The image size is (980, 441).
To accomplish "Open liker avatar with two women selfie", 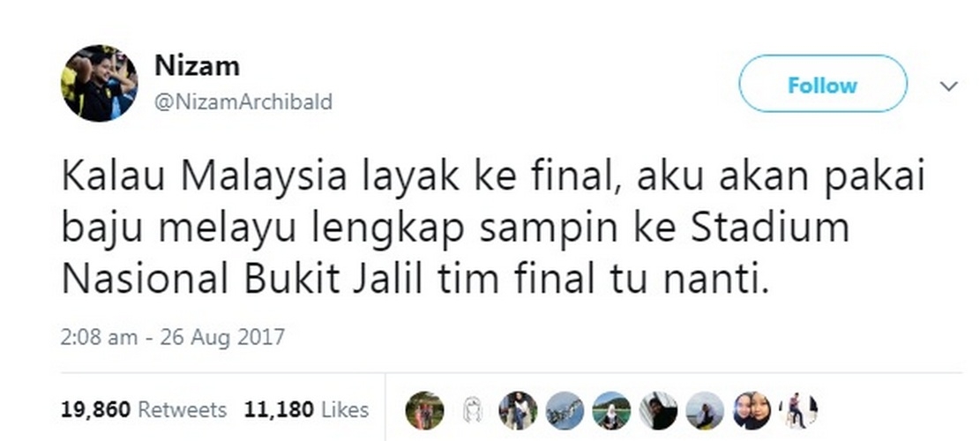I will pos(752,410).
